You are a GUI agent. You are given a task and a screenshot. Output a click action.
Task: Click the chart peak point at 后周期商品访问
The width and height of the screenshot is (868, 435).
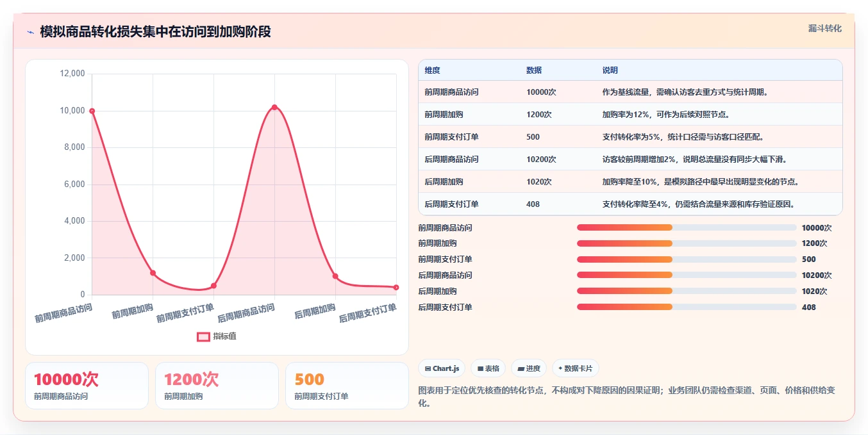274,107
